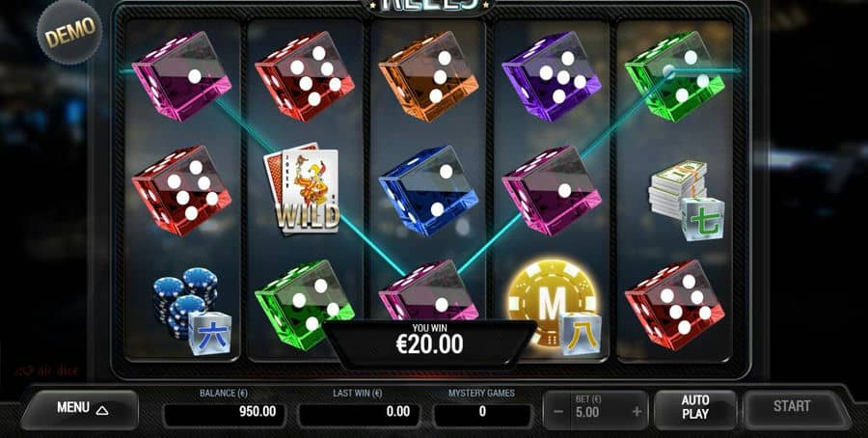Image resolution: width=868 pixels, height=438 pixels.
Task: Decrease the bet with minus button
Action: pyautogui.click(x=558, y=412)
